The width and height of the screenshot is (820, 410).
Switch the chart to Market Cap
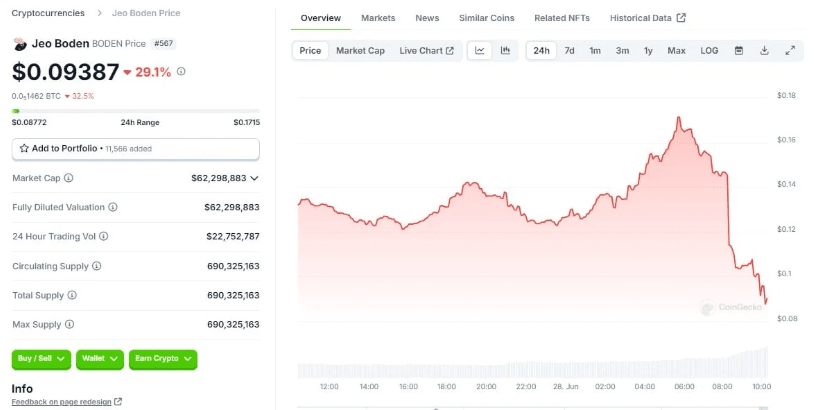pos(360,50)
